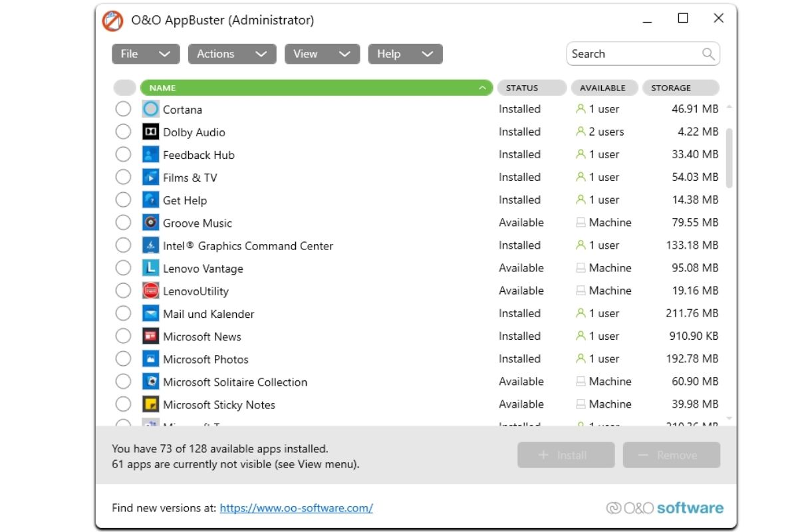
Task: Select the Mail und Kalender row name
Action: point(208,314)
